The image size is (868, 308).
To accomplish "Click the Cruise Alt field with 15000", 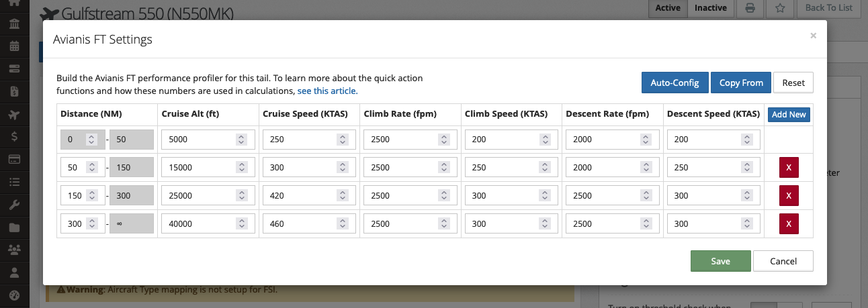I will point(208,168).
